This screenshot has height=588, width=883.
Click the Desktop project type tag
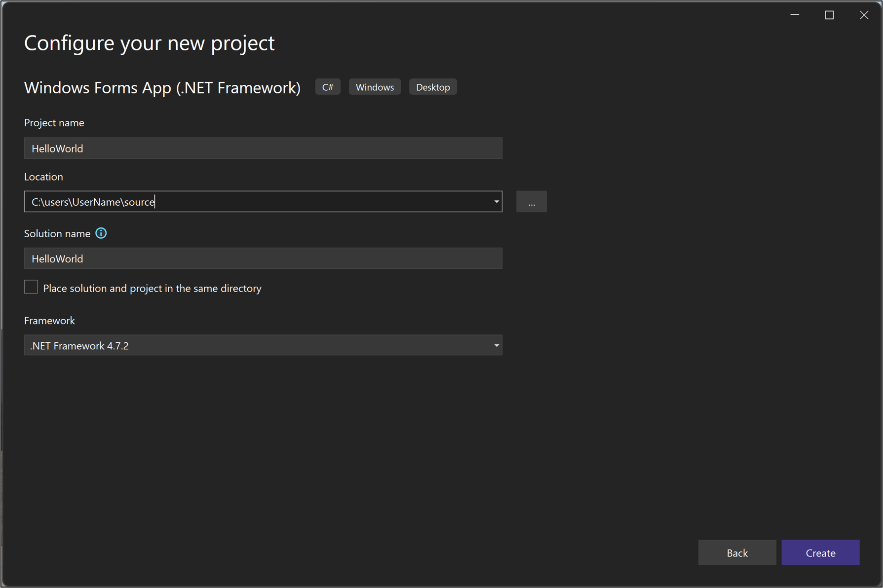point(433,87)
